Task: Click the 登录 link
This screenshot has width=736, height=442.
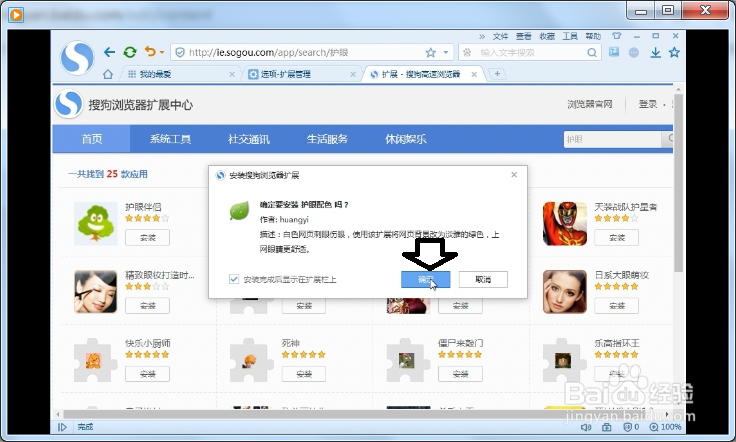Action: pyautogui.click(x=648, y=104)
